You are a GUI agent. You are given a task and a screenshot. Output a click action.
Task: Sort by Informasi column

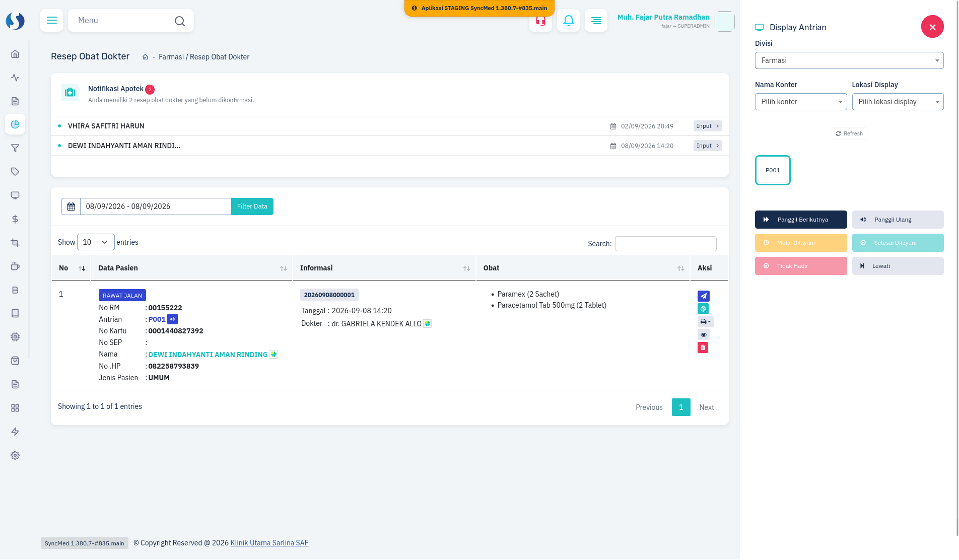point(384,268)
